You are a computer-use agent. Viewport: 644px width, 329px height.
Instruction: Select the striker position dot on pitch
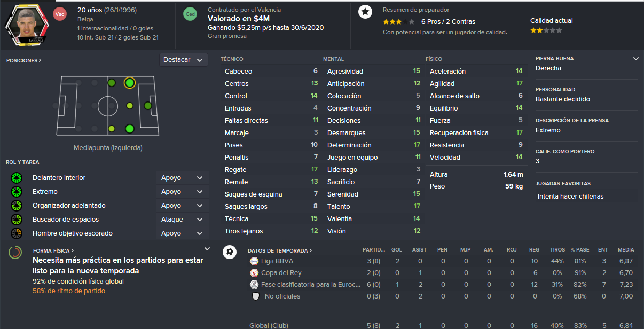(148, 106)
